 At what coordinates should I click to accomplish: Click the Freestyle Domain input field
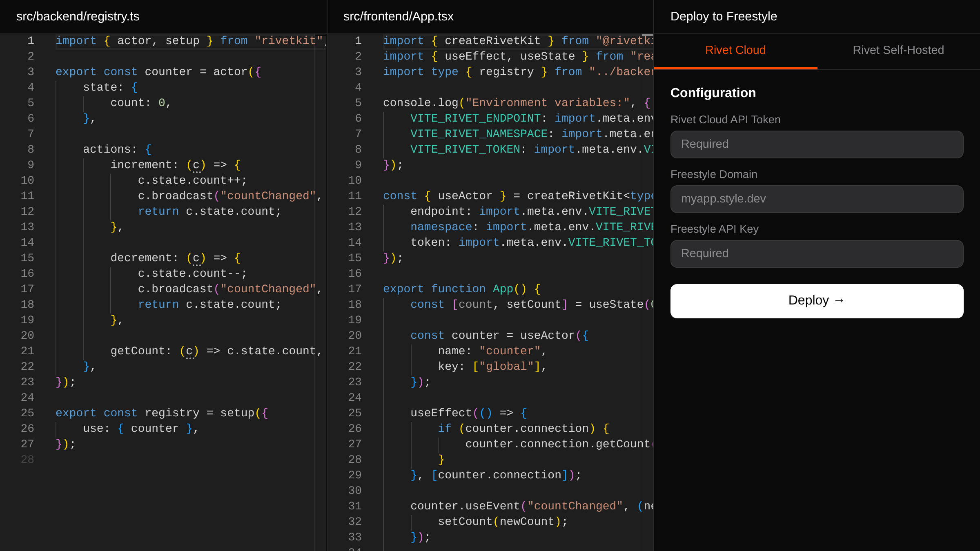tap(817, 199)
